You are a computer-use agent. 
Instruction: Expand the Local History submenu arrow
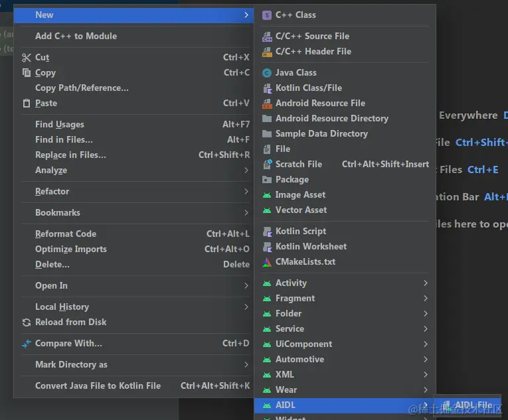(246, 307)
